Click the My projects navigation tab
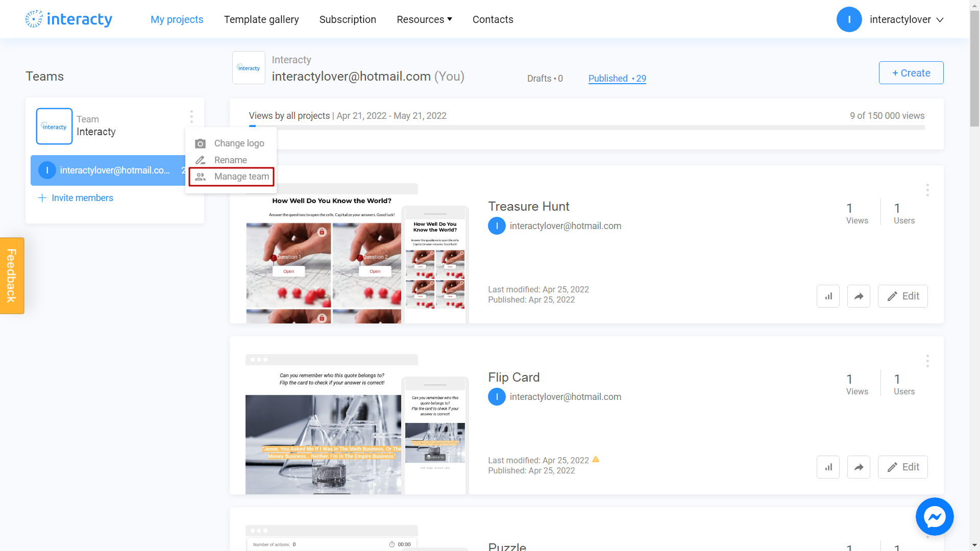 pyautogui.click(x=176, y=19)
